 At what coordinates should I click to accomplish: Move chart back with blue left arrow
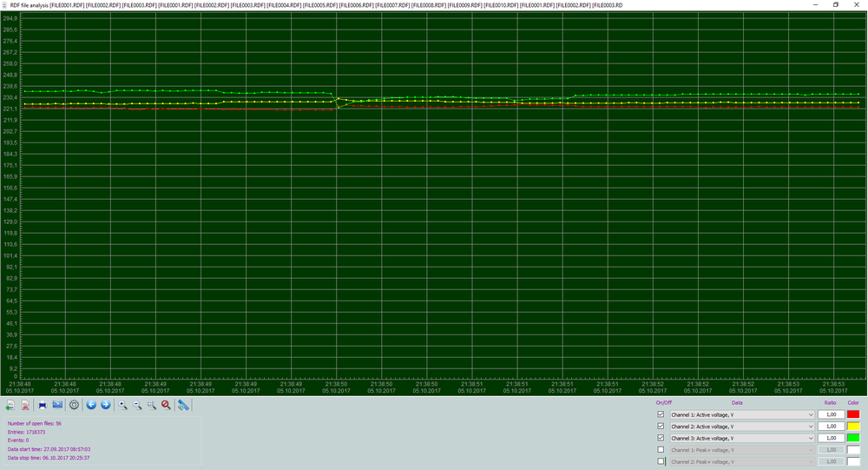point(91,405)
